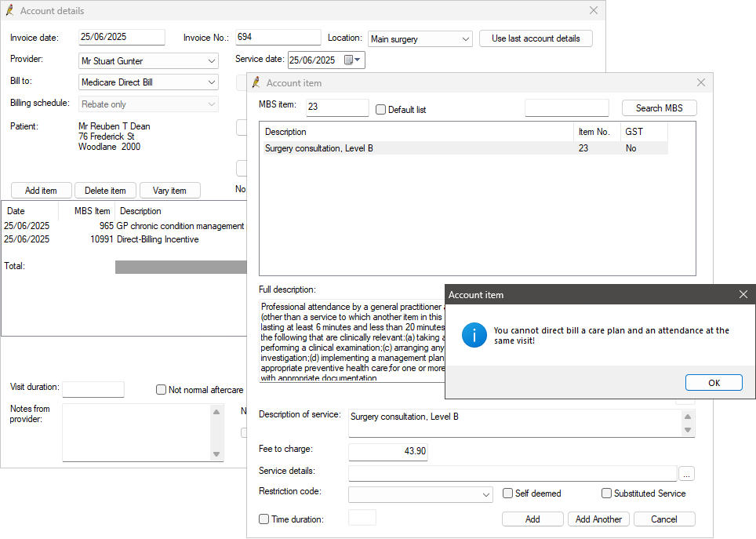Click the Fee to charge field
Viewport: 756px width, 539px height.
[x=387, y=451]
